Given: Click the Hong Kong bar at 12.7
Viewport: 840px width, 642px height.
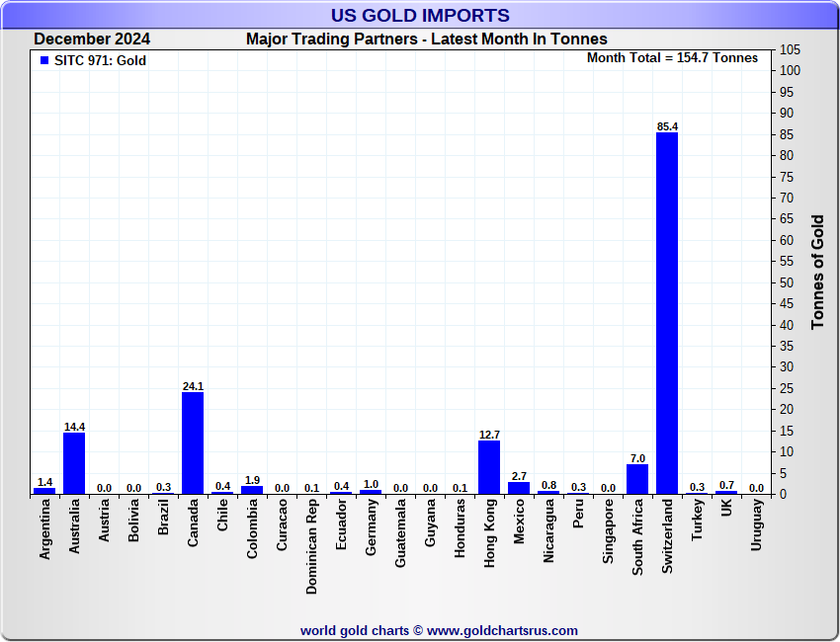Looking at the screenshot, I should click(x=489, y=467).
